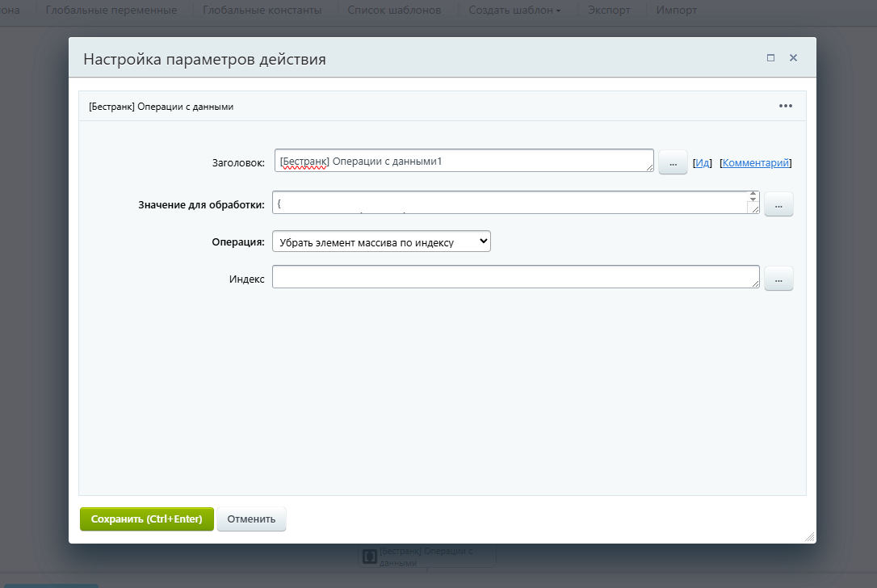Viewport: 877px width, 588px height.
Task: Open the [Комментарий] link
Action: pos(756,162)
